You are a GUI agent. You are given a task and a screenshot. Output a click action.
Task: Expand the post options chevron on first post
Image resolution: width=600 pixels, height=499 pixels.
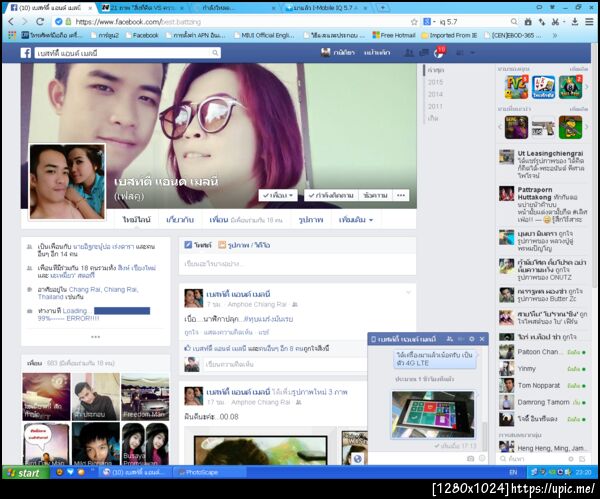point(408,293)
